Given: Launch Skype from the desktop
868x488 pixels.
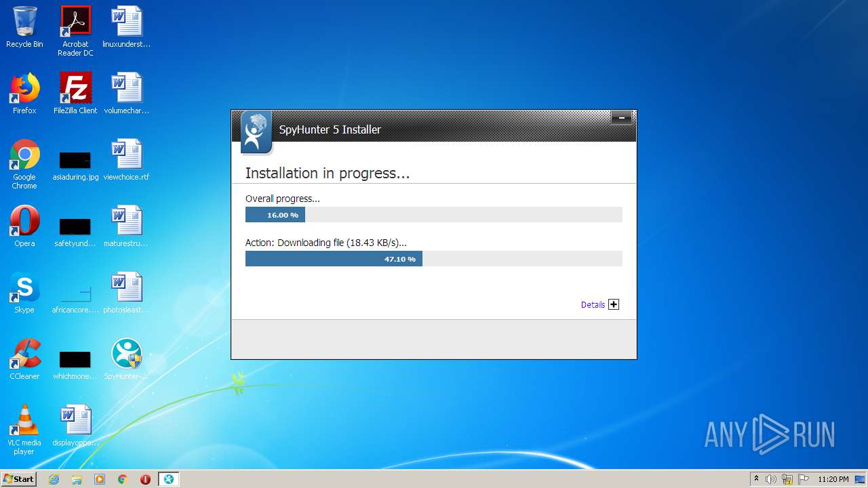Looking at the screenshot, I should [24, 293].
